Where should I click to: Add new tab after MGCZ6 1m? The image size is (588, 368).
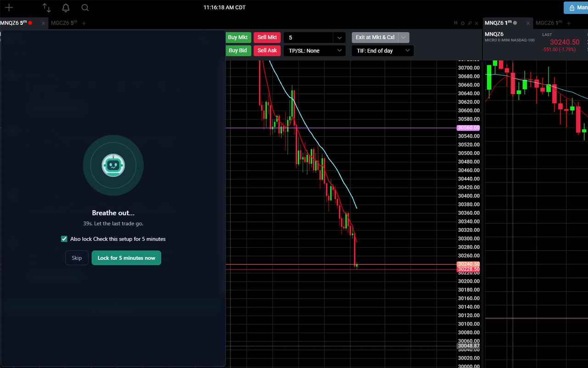point(569,23)
